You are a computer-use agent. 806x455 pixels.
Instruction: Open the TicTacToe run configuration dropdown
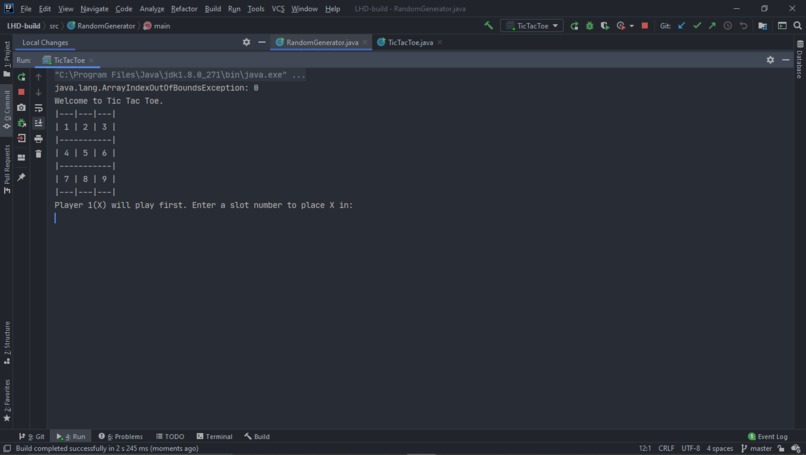[x=532, y=26]
